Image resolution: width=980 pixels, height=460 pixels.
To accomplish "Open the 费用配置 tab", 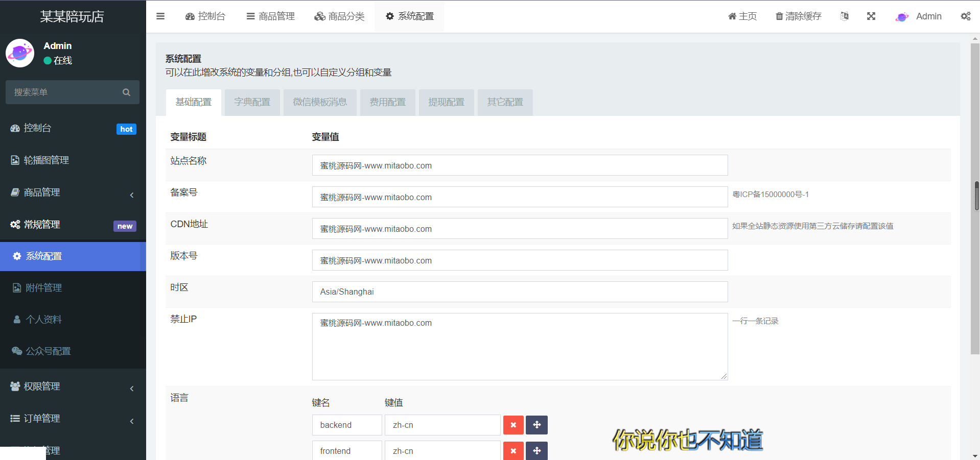I will pyautogui.click(x=388, y=102).
